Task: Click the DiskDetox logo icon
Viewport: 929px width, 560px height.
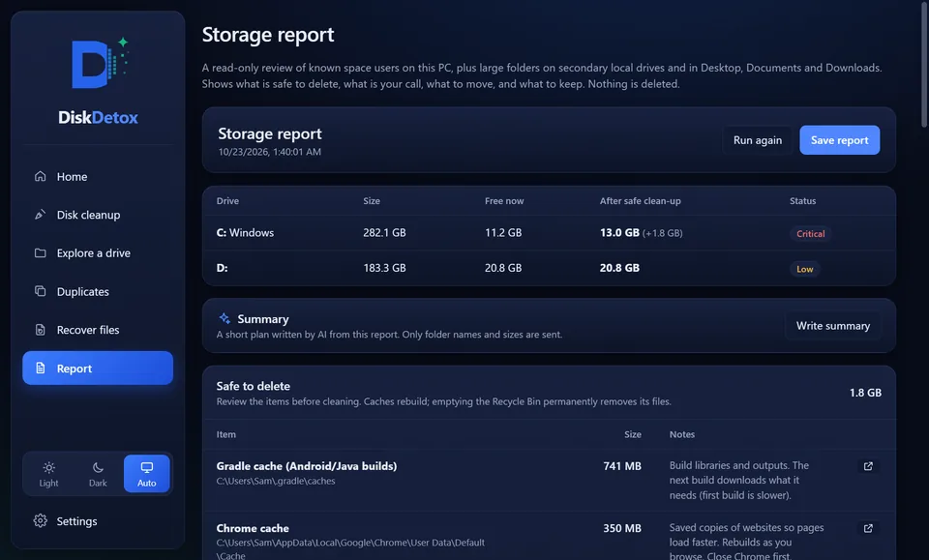Action: point(100,63)
